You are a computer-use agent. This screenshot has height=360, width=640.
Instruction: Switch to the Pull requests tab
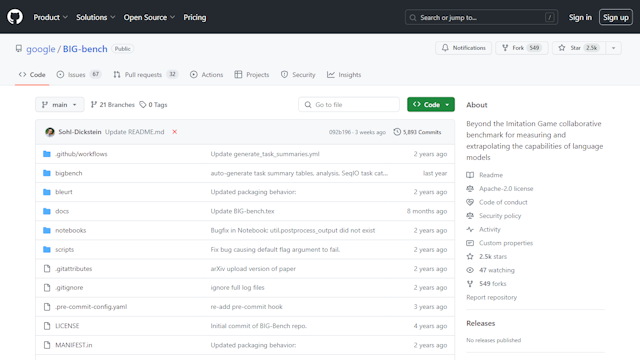click(145, 75)
